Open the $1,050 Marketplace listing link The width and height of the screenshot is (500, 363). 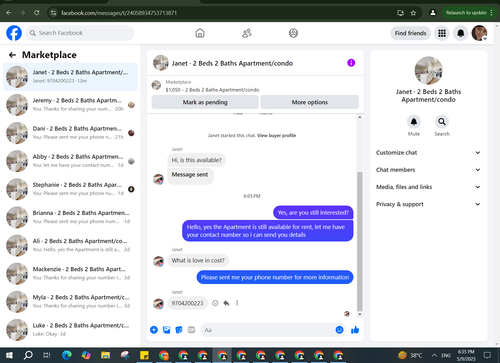pos(212,90)
